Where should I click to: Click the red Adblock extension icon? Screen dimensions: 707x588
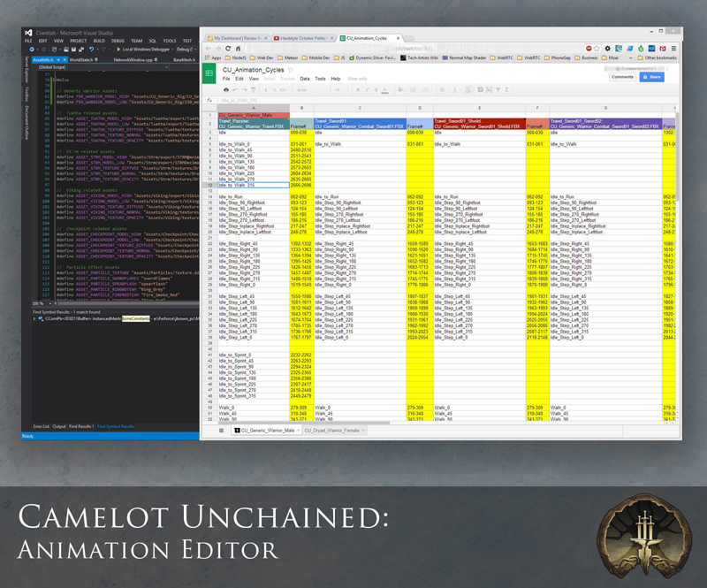589,49
